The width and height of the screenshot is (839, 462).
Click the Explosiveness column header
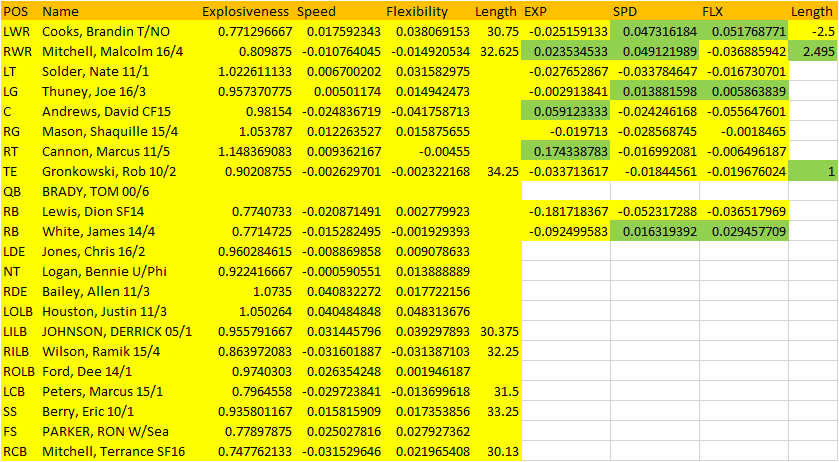pyautogui.click(x=245, y=11)
